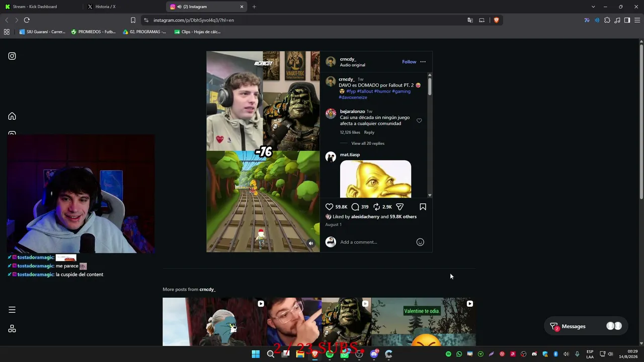Open PROMIEDOS bookmark
The width and height of the screenshot is (644, 362).
click(94, 32)
